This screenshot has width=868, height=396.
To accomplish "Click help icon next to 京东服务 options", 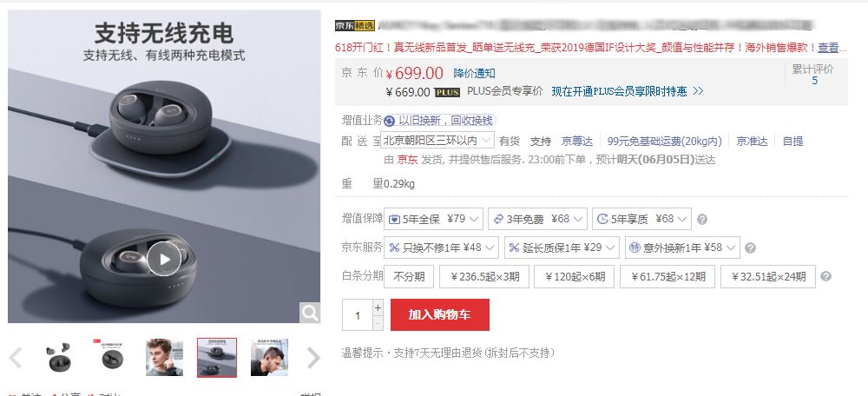I will click(x=750, y=248).
